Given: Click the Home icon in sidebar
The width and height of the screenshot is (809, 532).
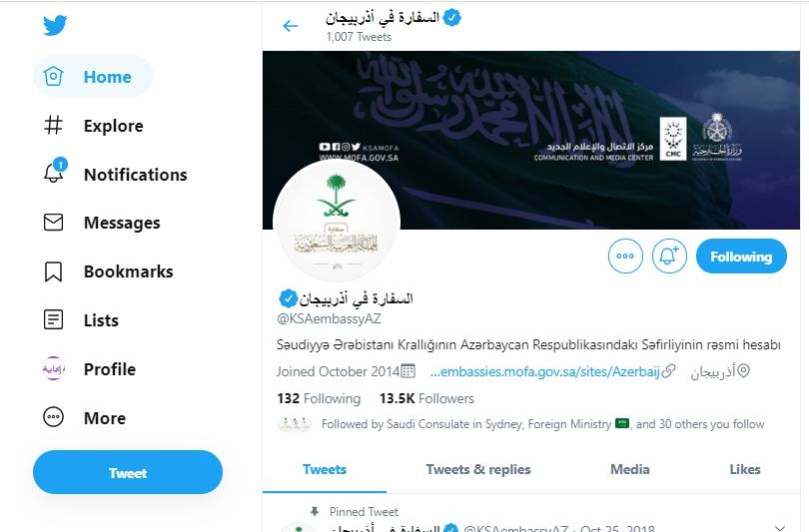Looking at the screenshot, I should coord(54,77).
